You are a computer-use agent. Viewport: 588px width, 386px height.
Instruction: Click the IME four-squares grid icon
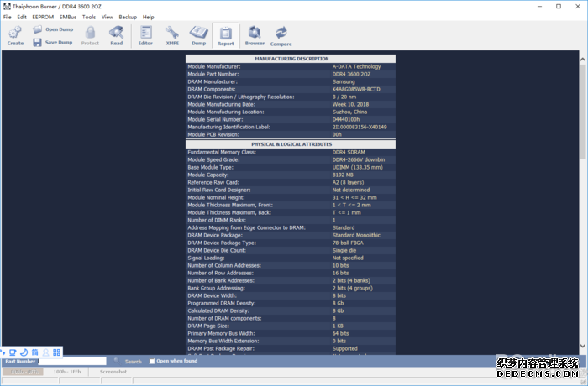(x=56, y=352)
